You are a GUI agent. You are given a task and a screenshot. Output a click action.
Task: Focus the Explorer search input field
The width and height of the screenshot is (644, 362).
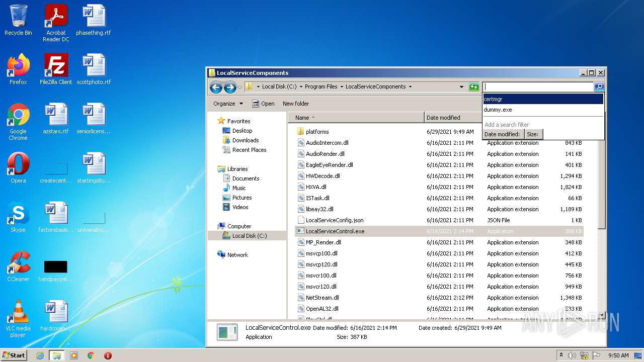(538, 87)
